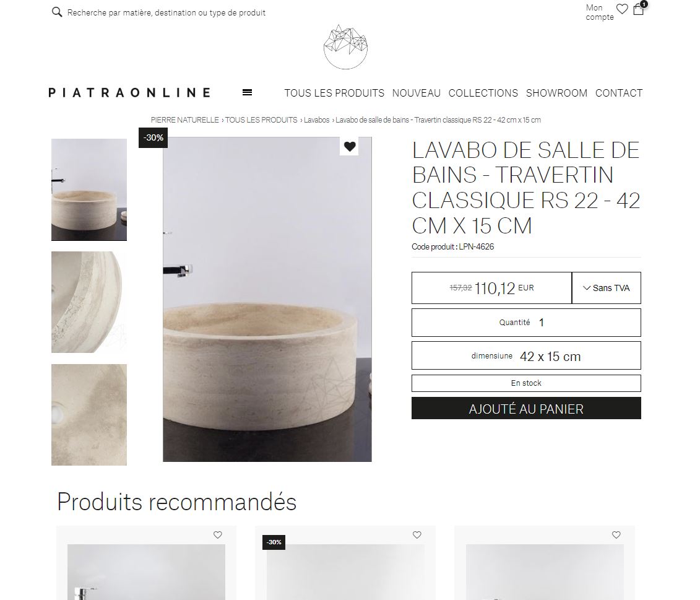This screenshot has height=600, width=700.
Task: Open the dimensiune 42 x 15 cm selector
Action: point(526,355)
